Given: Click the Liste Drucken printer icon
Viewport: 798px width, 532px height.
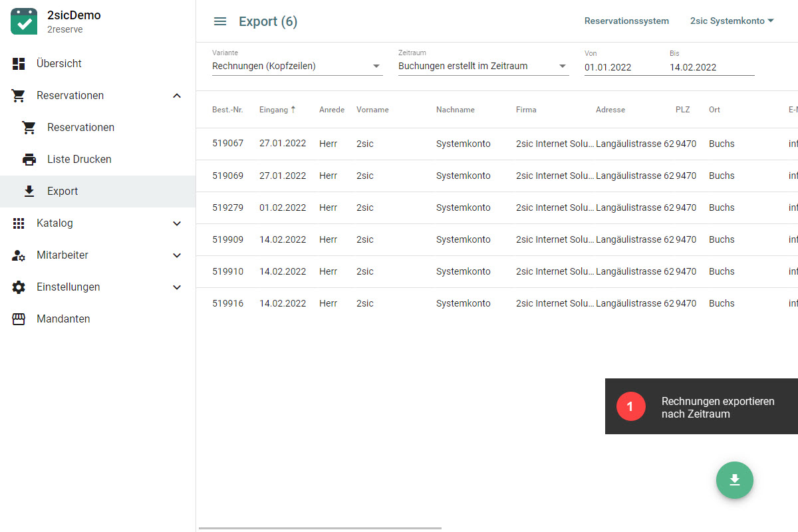Looking at the screenshot, I should click(29, 160).
